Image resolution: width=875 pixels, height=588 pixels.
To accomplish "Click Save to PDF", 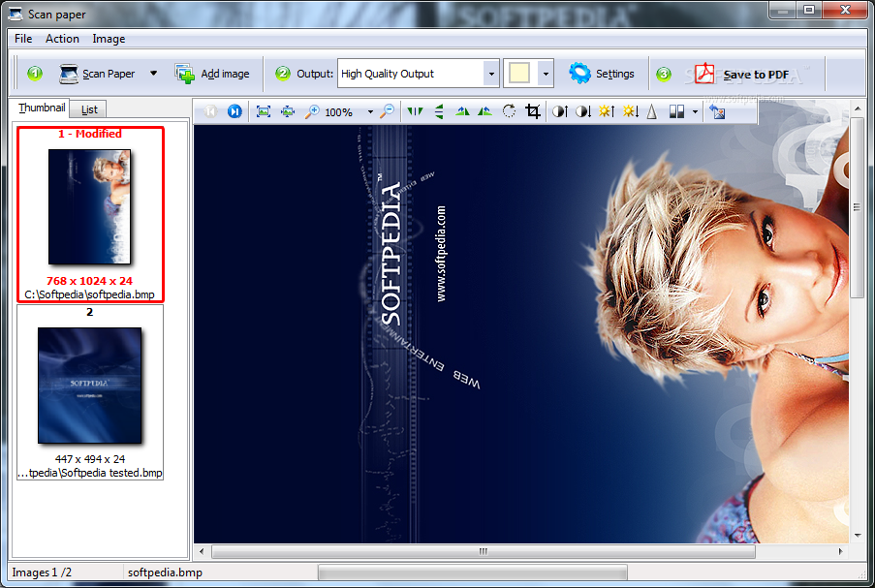I will (x=742, y=74).
